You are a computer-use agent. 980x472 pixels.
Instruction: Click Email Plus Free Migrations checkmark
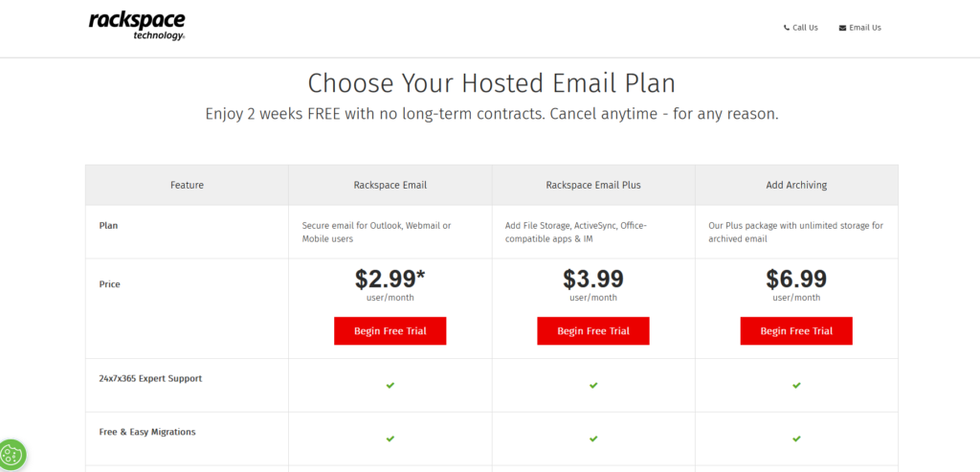tap(593, 438)
